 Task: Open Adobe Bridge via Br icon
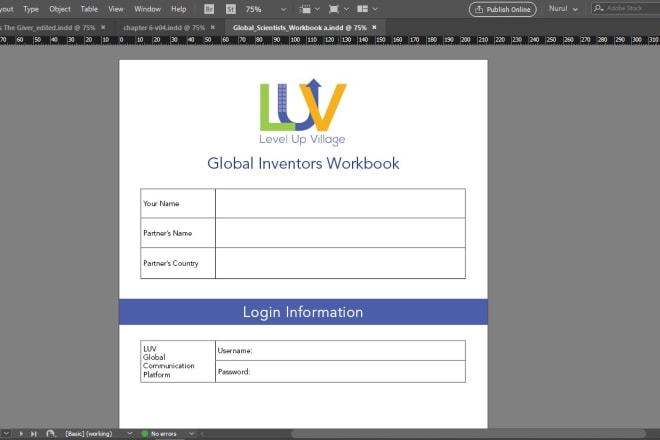pos(209,9)
